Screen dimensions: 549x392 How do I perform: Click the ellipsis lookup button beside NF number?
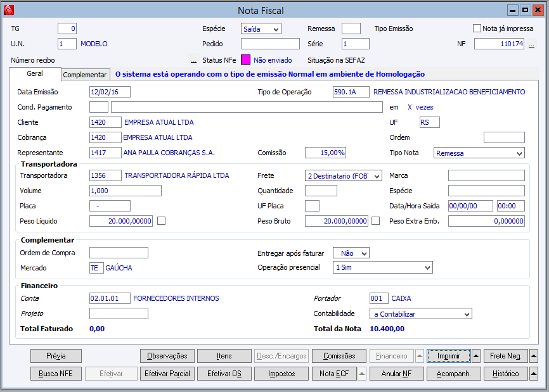pos(531,44)
